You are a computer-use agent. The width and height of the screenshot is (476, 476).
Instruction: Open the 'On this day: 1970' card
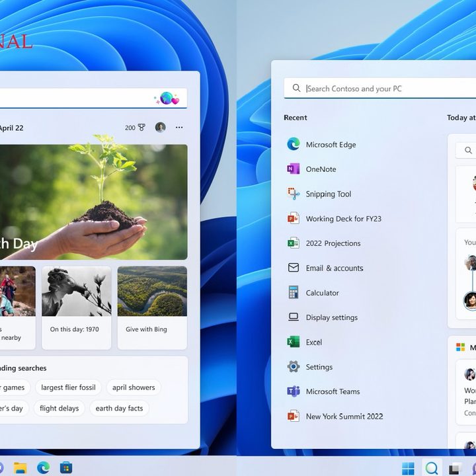[76, 308]
